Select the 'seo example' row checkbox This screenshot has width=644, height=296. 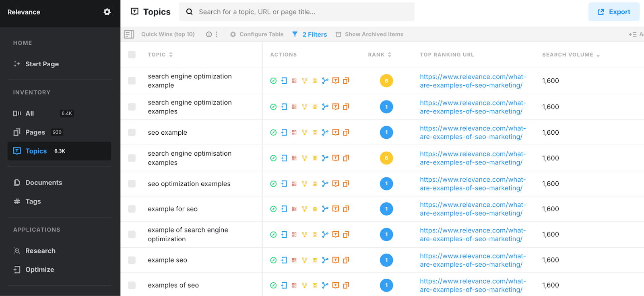pyautogui.click(x=132, y=132)
